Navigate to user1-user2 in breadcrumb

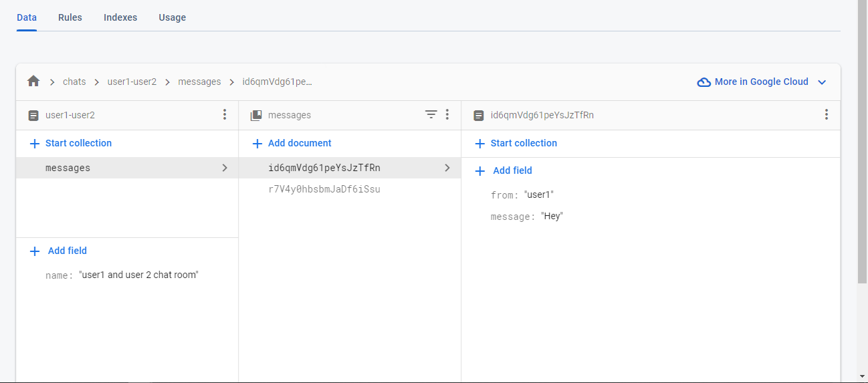point(132,82)
